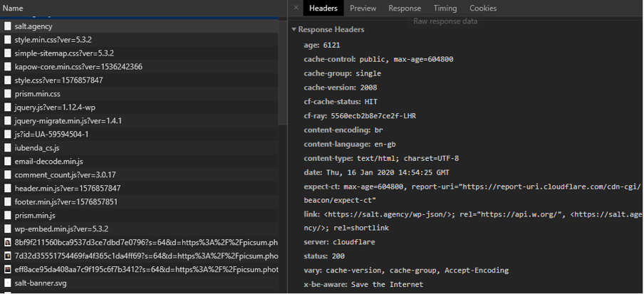Click the content-type text/html header
The height and width of the screenshot is (294, 644).
381,159
